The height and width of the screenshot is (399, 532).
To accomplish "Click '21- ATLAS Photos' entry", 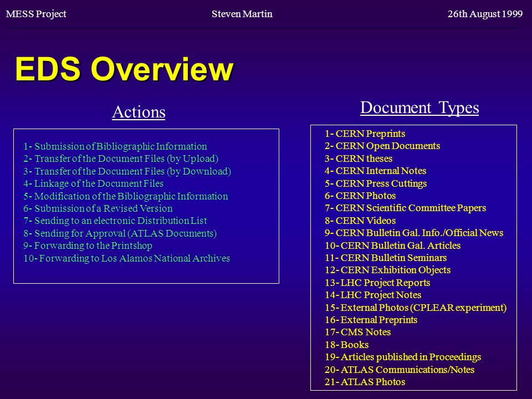I will (365, 382).
